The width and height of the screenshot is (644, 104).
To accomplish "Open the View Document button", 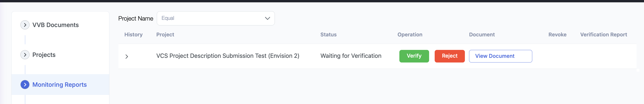I will coord(500,56).
